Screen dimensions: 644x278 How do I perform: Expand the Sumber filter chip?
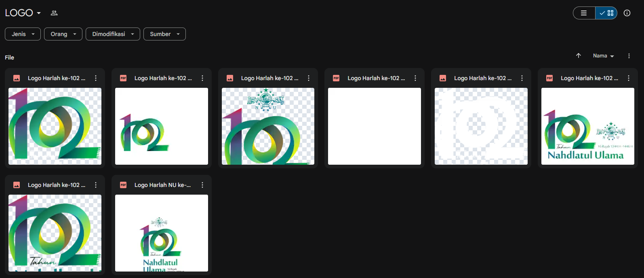(164, 34)
